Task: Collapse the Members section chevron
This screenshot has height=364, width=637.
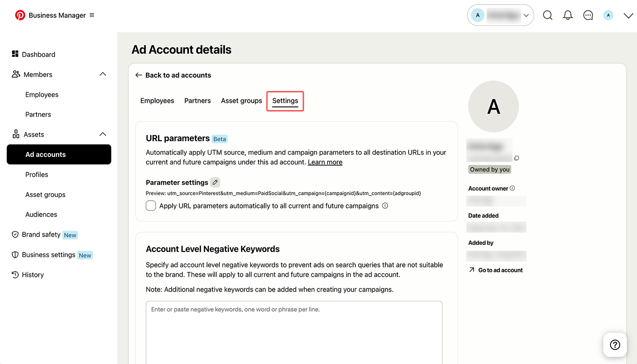Action: (103, 74)
